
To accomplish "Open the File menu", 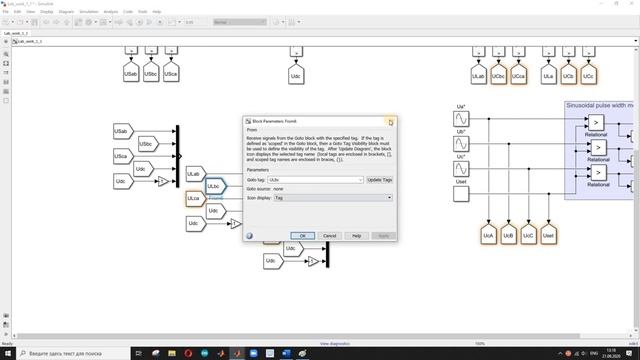I will point(5,12).
